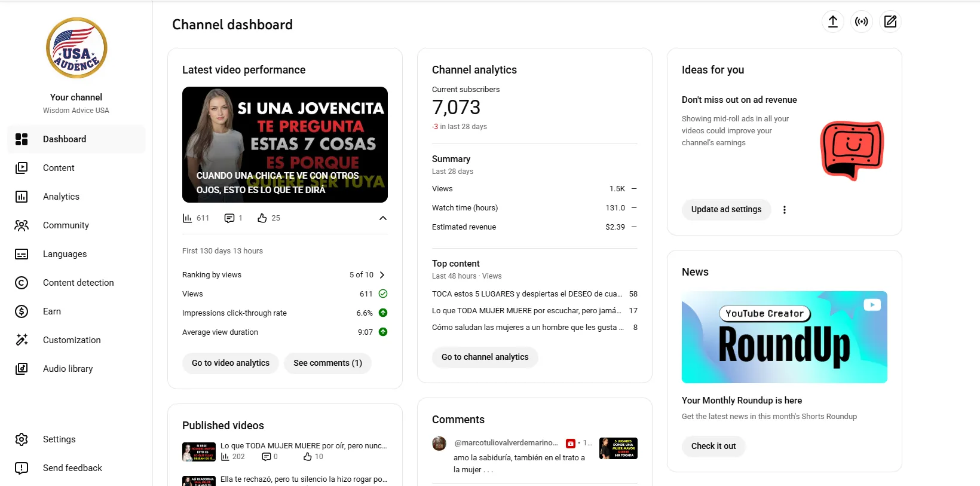Open the latest video thumbnail SI UNA JOVENCITA
Viewport: 980px width, 486px height.
pyautogui.click(x=285, y=145)
